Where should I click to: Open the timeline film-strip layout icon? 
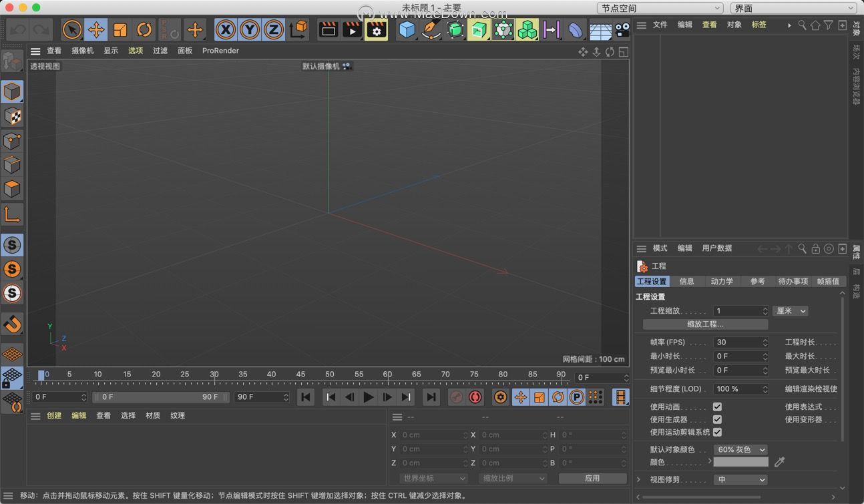pos(622,397)
